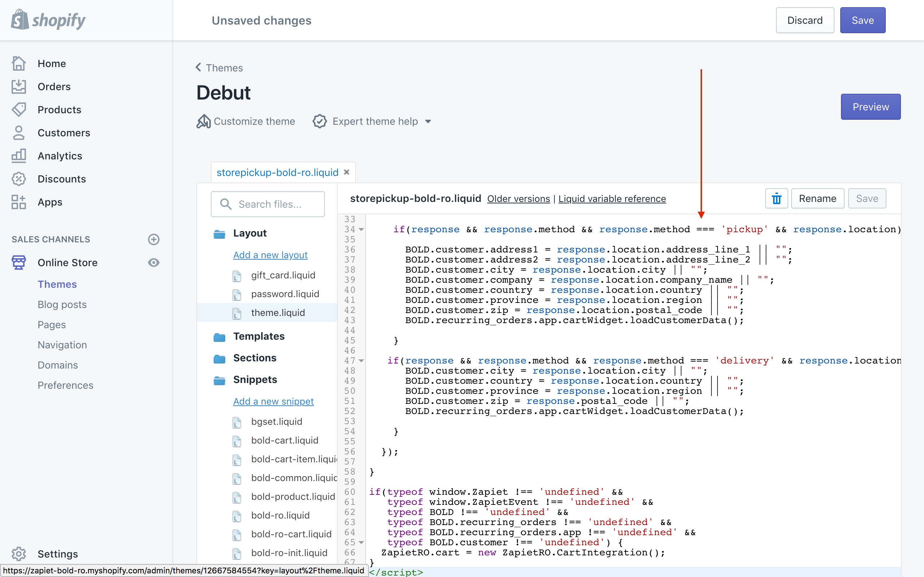Open Home via its house icon
This screenshot has width=924, height=577.
click(x=18, y=63)
